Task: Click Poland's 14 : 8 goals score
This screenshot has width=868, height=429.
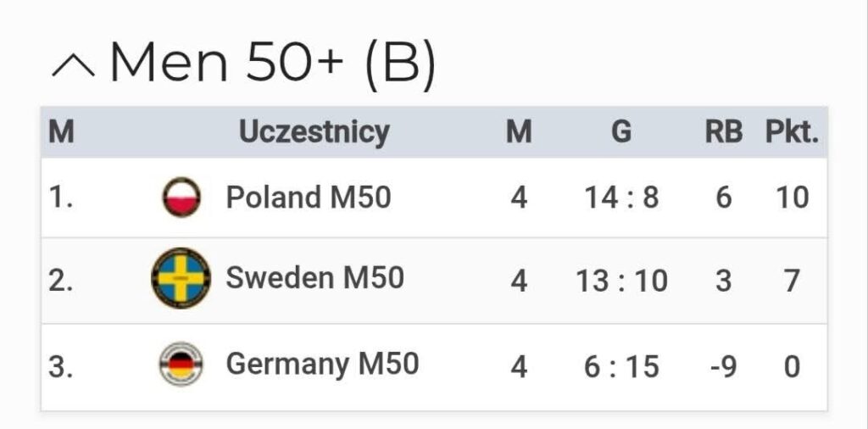Action: pyautogui.click(x=621, y=198)
